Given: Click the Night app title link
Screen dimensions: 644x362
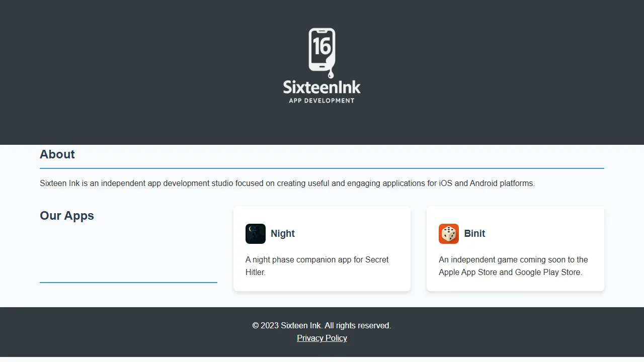Looking at the screenshot, I should [283, 233].
